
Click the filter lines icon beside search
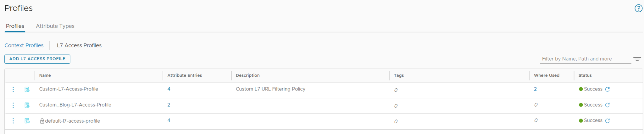pos(637,59)
